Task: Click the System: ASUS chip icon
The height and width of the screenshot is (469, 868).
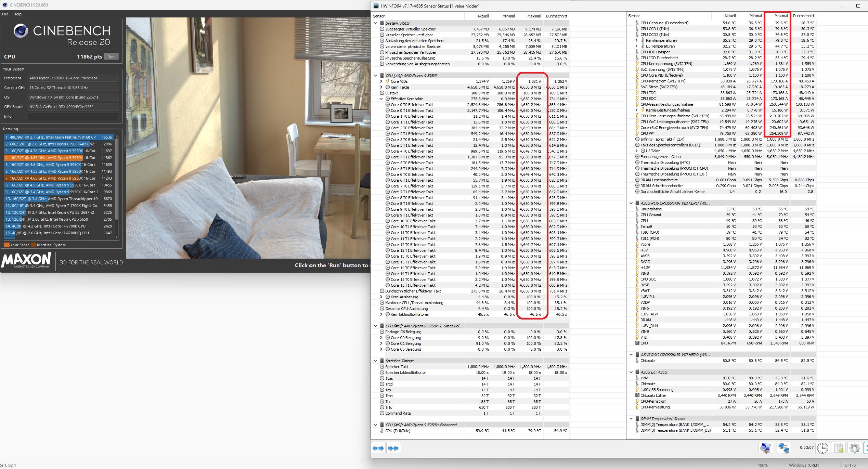Action: tap(382, 23)
